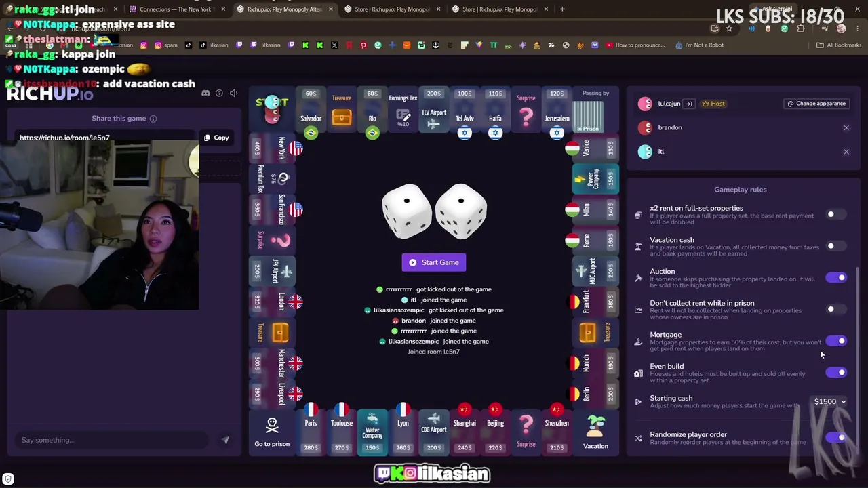This screenshot has width=868, height=488.
Task: Click the Treasure chest tile below Frankfurt
Action: coord(595,332)
